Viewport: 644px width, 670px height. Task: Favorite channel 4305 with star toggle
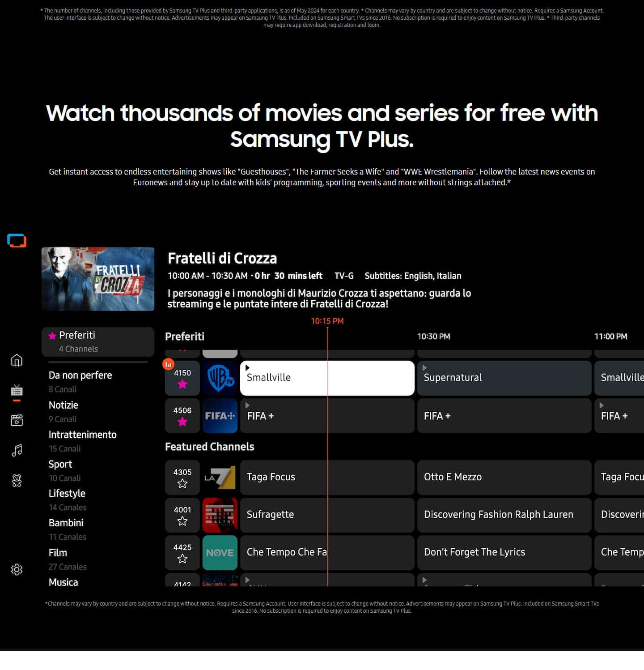(x=182, y=483)
